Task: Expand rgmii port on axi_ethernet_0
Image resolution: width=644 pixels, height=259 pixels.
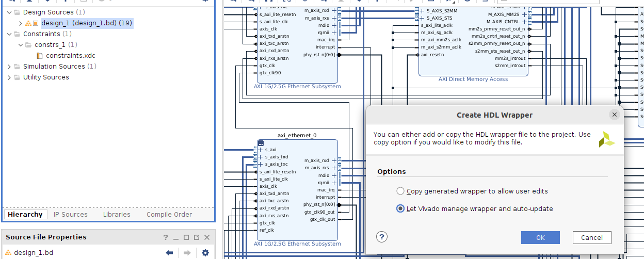Action: (x=334, y=183)
